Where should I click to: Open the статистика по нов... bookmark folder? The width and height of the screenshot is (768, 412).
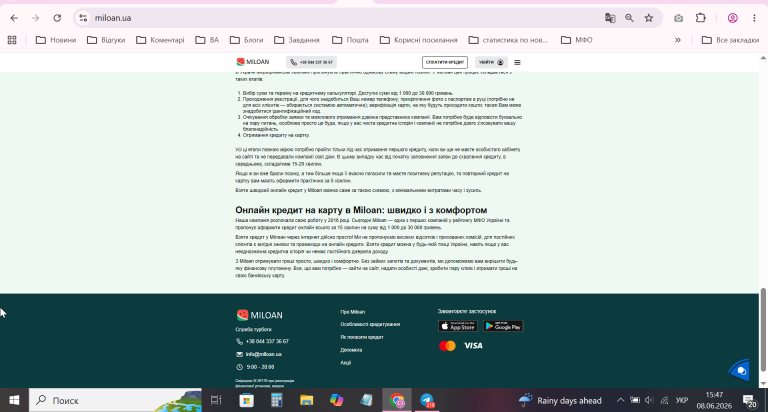(x=508, y=40)
